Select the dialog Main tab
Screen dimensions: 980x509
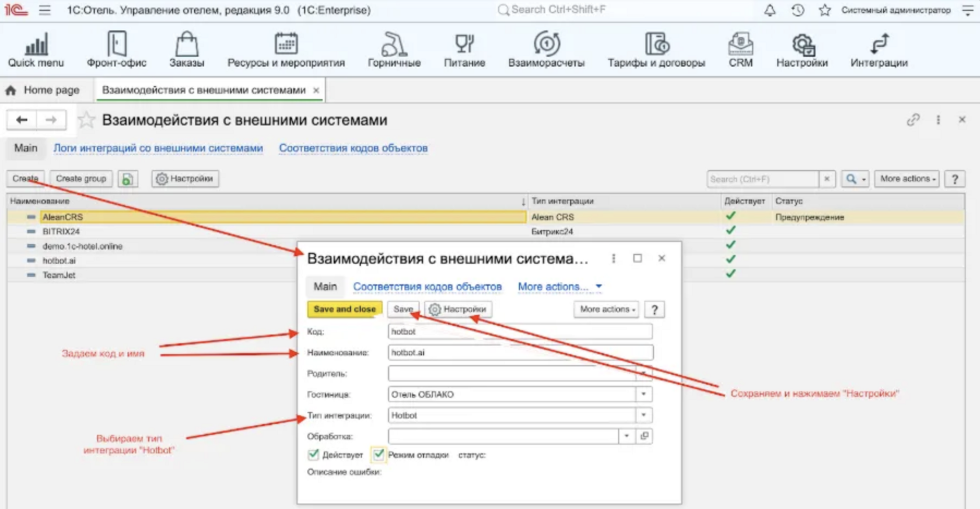coord(325,287)
